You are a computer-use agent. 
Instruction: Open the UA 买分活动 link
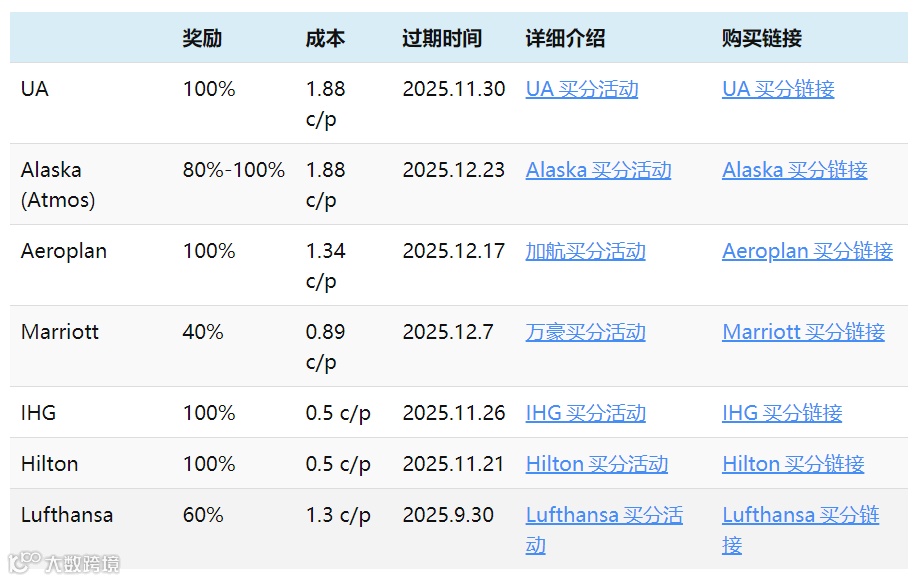[582, 89]
